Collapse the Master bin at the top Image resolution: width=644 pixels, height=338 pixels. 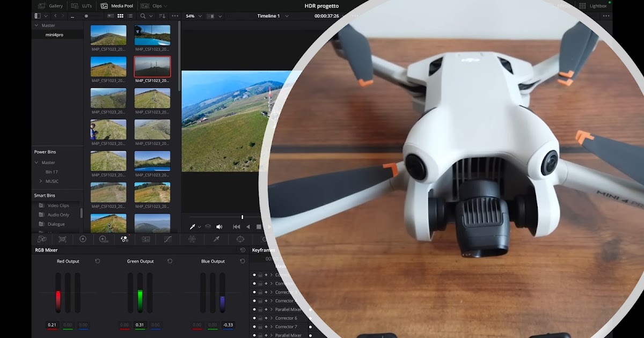point(36,25)
